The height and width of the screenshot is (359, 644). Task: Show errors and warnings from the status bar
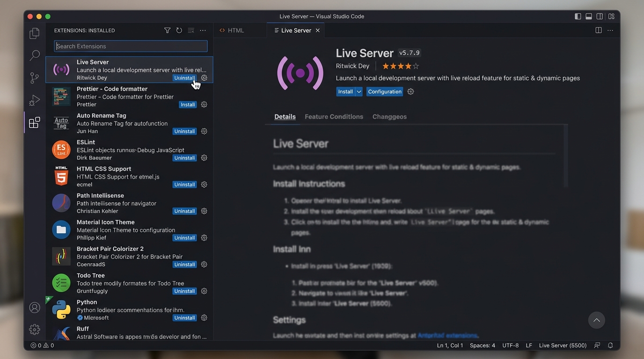[42, 345]
